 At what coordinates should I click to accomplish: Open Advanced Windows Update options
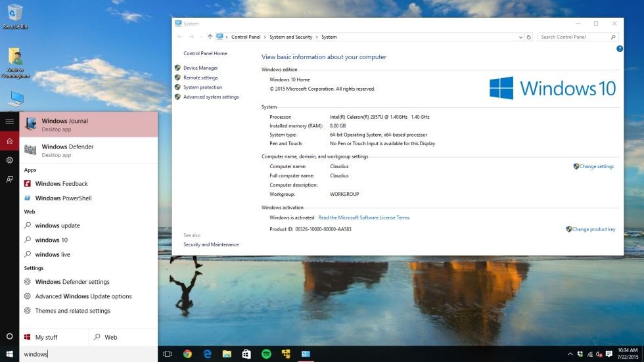pos(88,296)
